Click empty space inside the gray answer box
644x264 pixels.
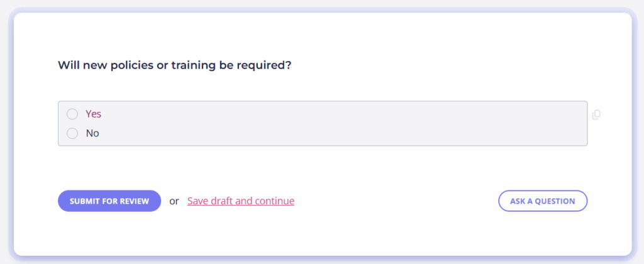click(328, 123)
